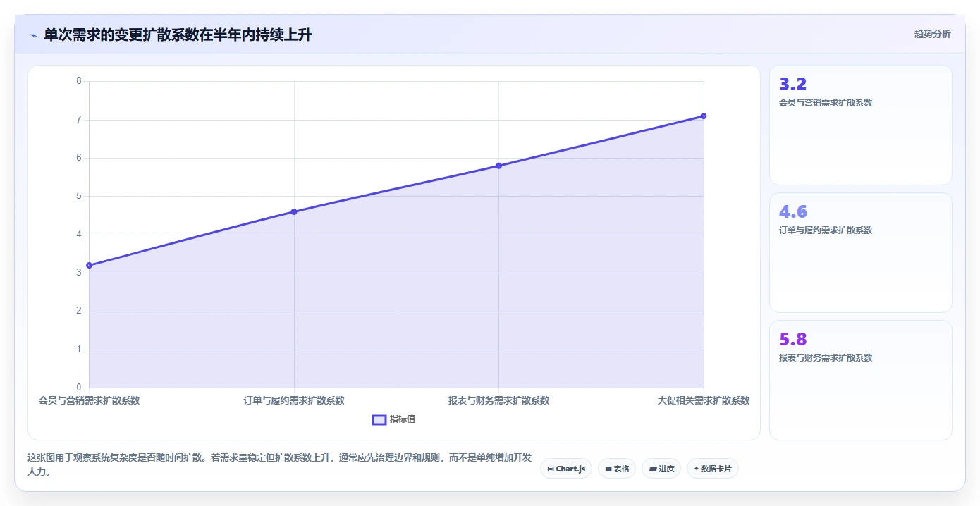This screenshot has height=506, width=980.
Task: Click the chart title 单次需求的变更扩散系数在半年内持续上升
Action: [x=178, y=35]
